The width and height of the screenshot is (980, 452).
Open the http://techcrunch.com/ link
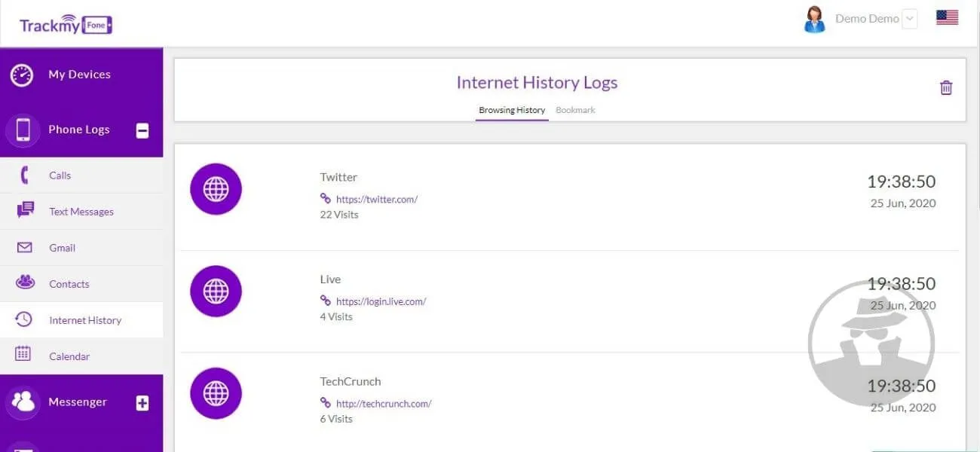[384, 404]
